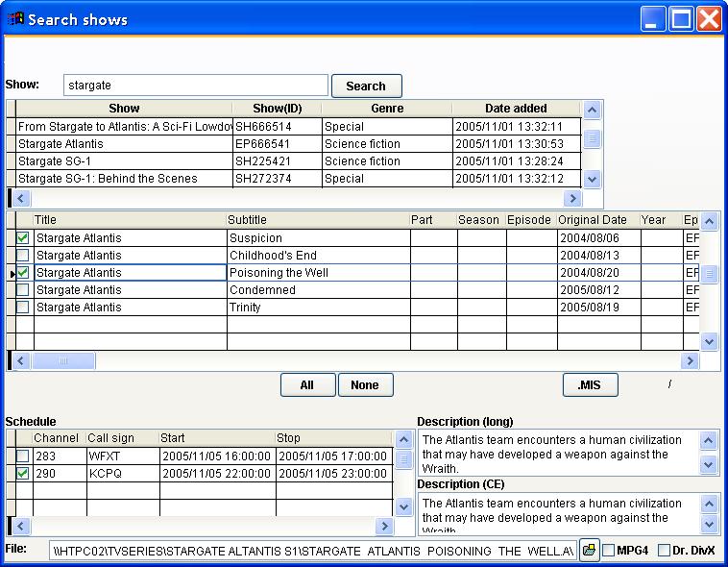Click Description (CE) up scroll arrow
The image size is (728, 567).
710,504
